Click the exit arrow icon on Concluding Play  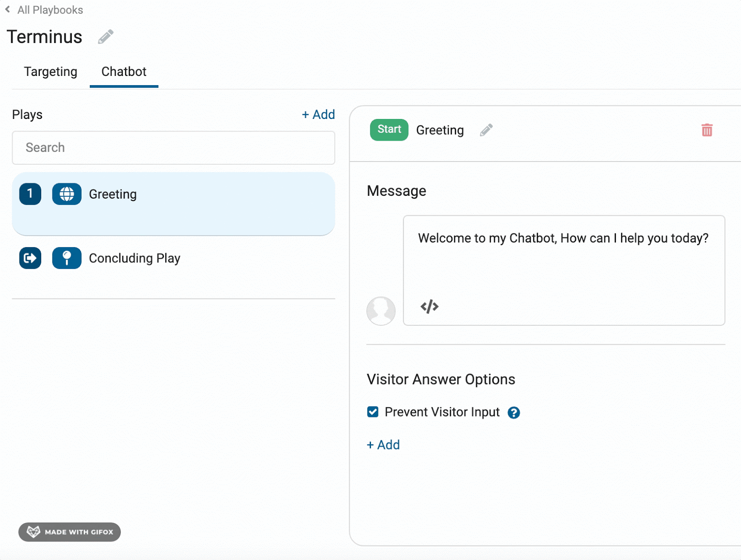[x=30, y=258]
